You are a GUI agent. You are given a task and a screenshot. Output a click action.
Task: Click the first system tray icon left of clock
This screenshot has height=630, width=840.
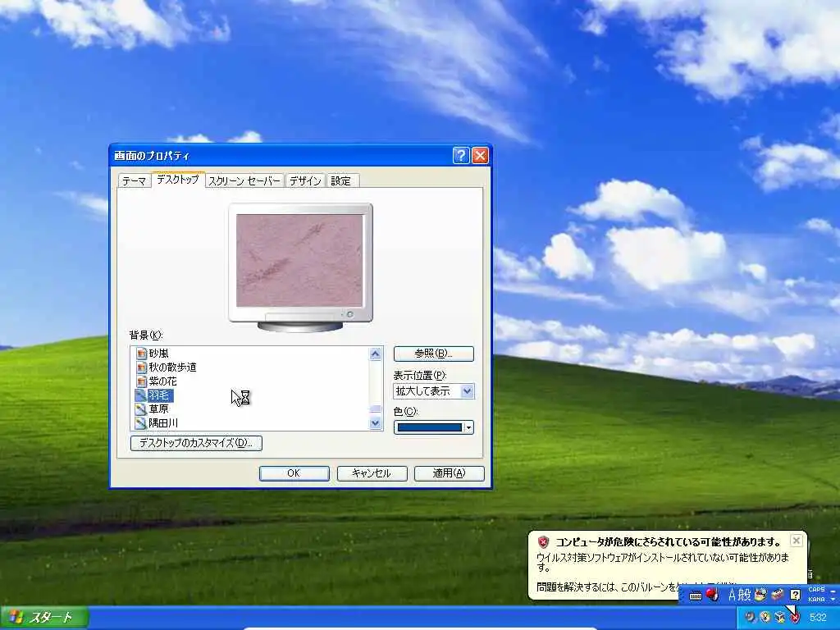pyautogui.click(x=750, y=617)
